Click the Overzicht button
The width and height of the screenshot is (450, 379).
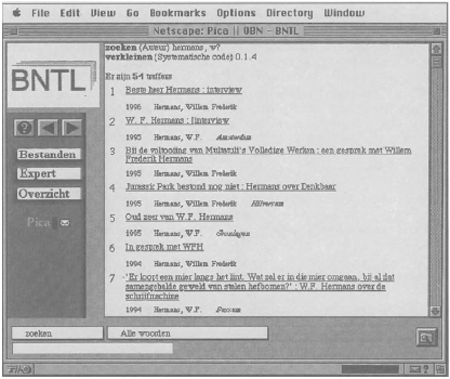pos(49,194)
